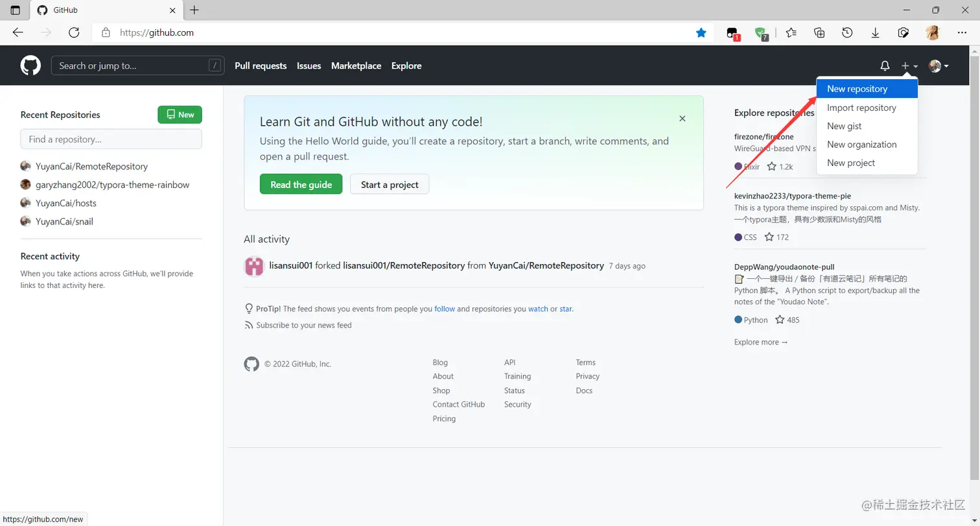Image resolution: width=980 pixels, height=526 pixels.
Task: Toggle the plus create-new dropdown in header
Action: pyautogui.click(x=909, y=66)
